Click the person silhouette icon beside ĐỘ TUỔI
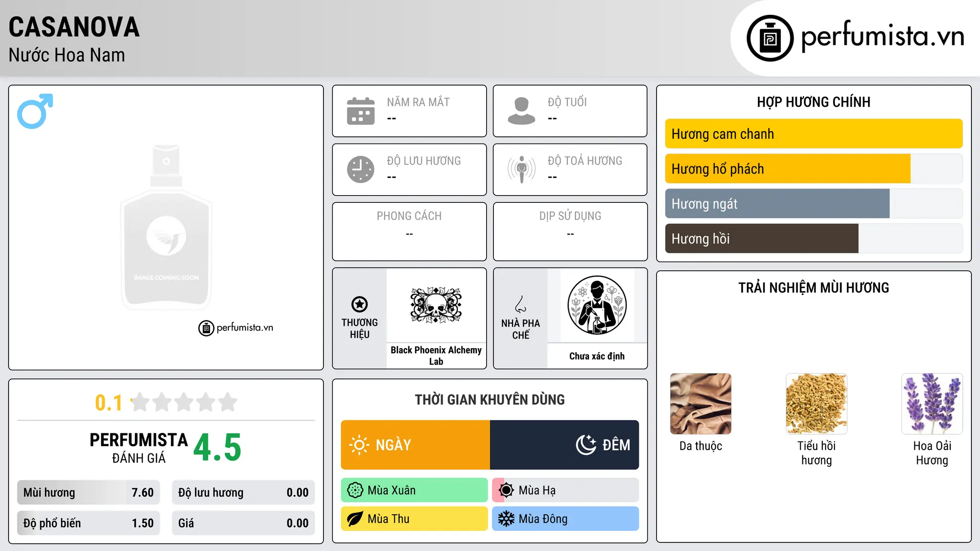 [x=522, y=111]
